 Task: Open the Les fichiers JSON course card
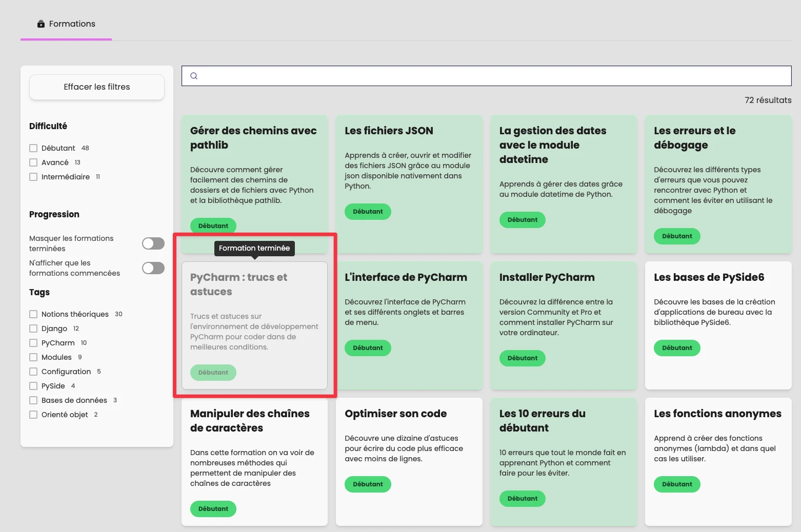409,169
